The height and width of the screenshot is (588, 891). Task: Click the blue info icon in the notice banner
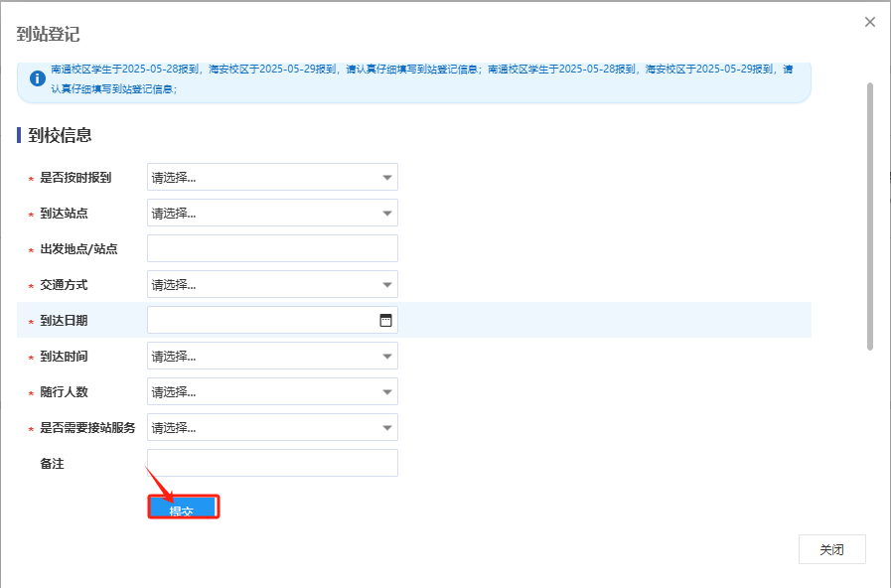pyautogui.click(x=38, y=78)
